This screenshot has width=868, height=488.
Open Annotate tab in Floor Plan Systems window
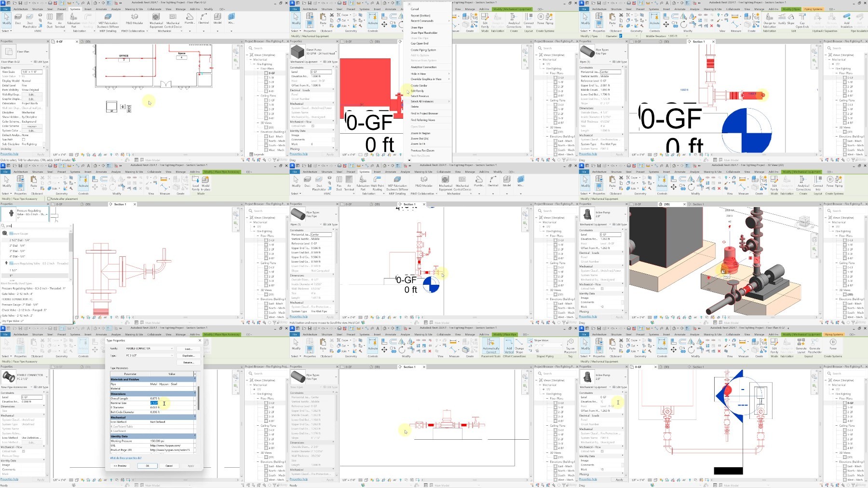point(101,9)
